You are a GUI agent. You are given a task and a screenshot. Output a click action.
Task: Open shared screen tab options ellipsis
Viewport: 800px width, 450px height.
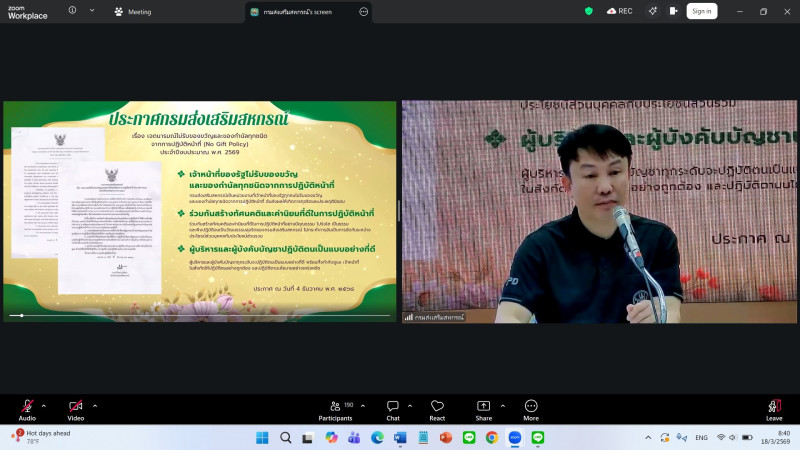pyautogui.click(x=363, y=12)
